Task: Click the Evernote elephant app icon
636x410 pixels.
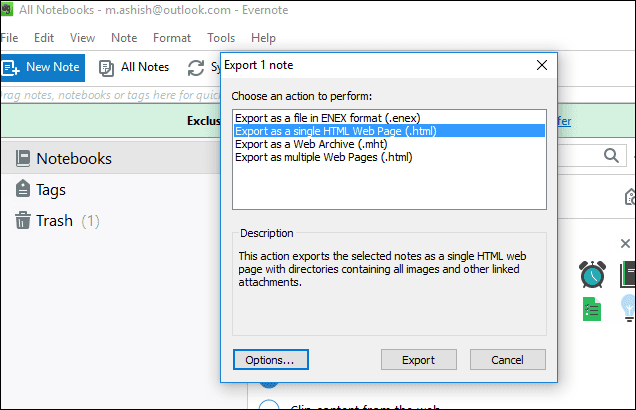Action: pos(7,9)
